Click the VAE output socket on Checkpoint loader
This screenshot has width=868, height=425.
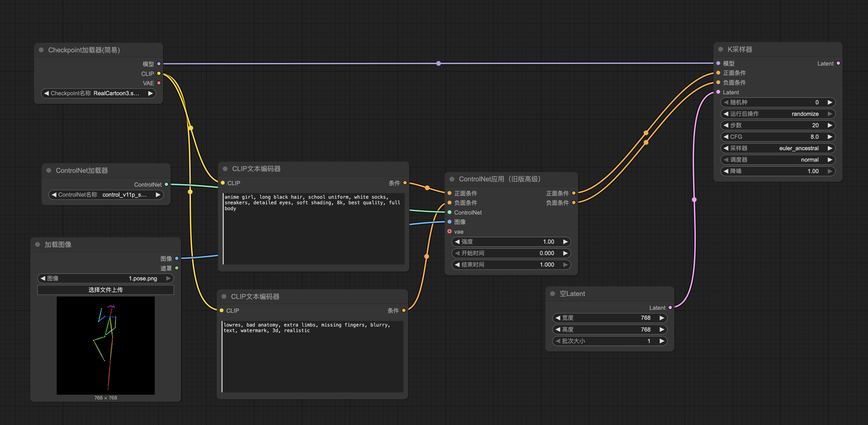pyautogui.click(x=159, y=83)
